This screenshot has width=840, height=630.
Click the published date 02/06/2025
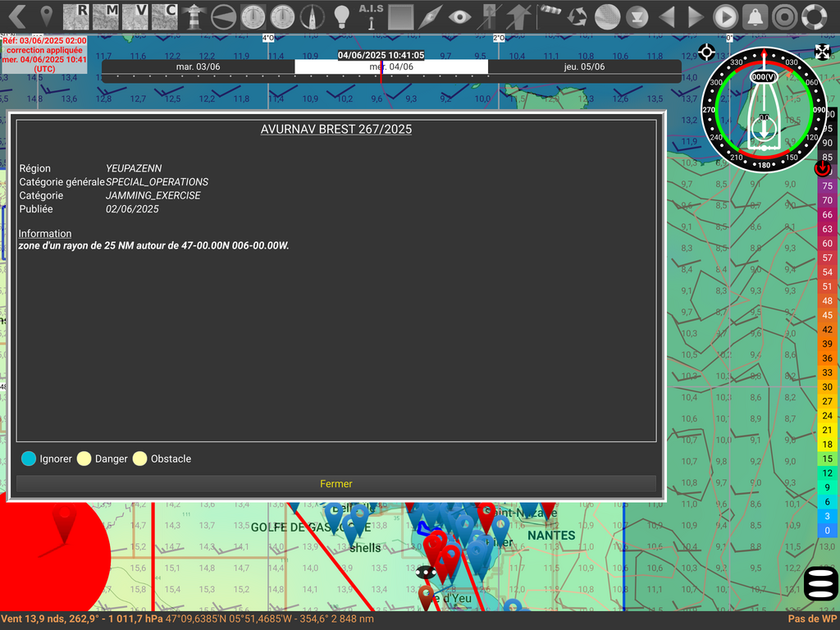[132, 209]
